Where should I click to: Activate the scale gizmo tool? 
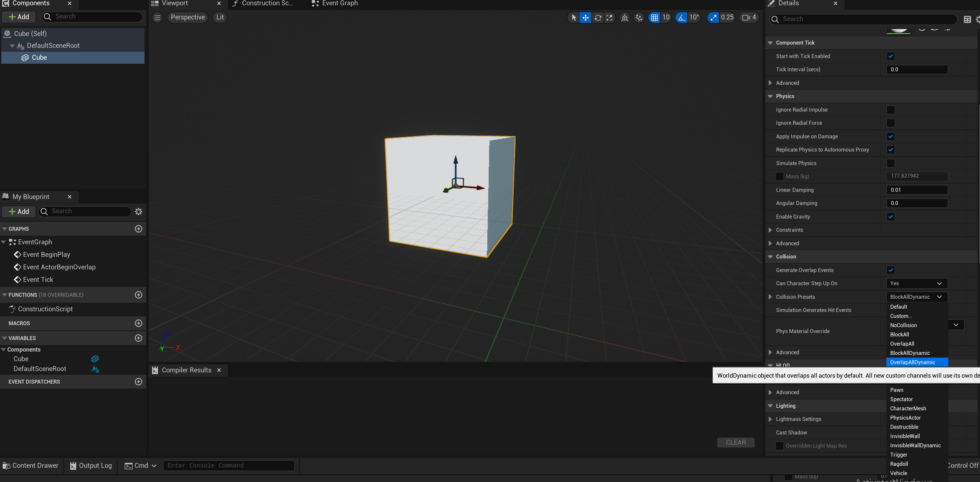pos(610,17)
